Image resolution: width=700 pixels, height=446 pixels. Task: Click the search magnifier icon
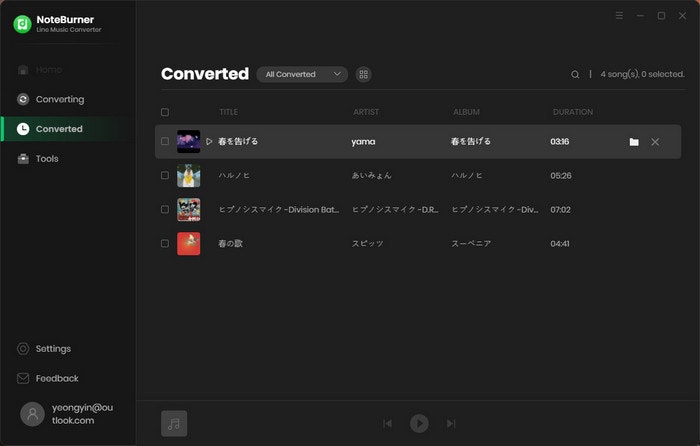575,75
